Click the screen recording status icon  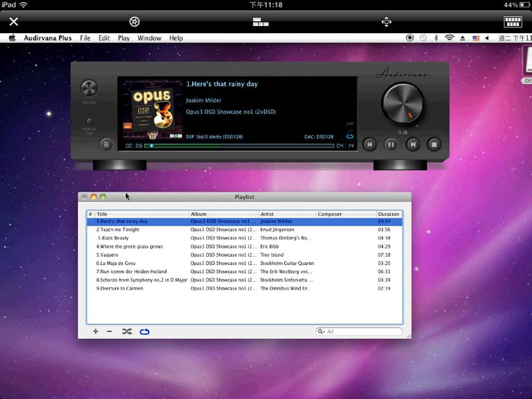pos(410,38)
